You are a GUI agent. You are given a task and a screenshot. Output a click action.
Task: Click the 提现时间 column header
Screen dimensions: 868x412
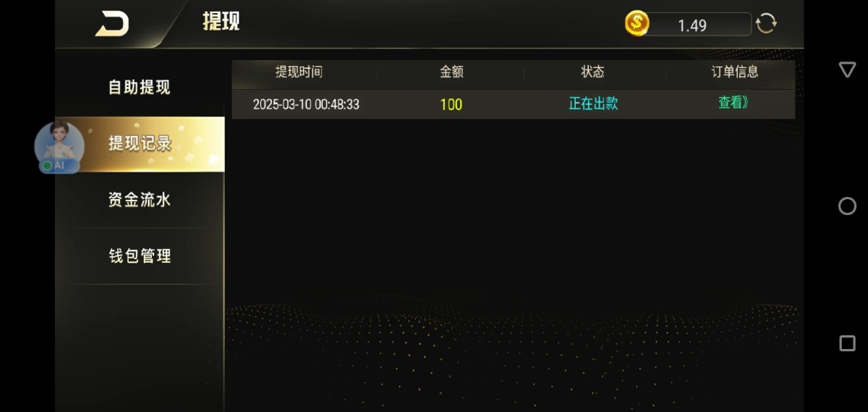[x=299, y=72]
